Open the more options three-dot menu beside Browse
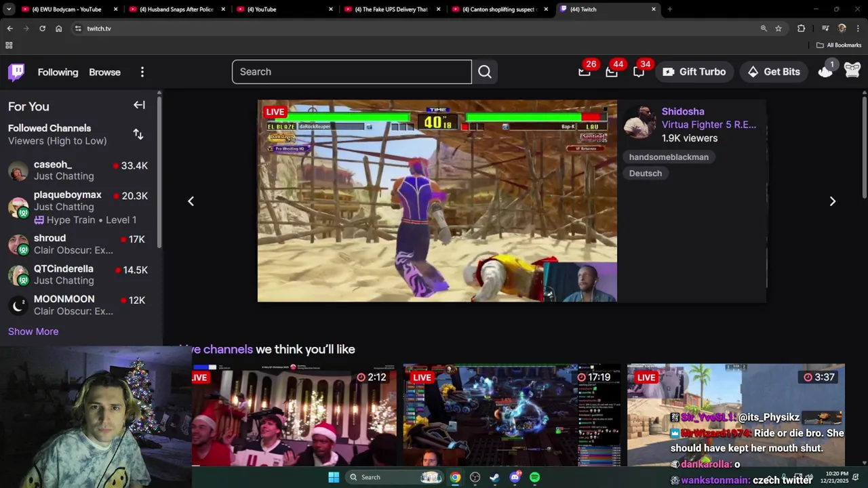The width and height of the screenshot is (868, 488). (142, 72)
